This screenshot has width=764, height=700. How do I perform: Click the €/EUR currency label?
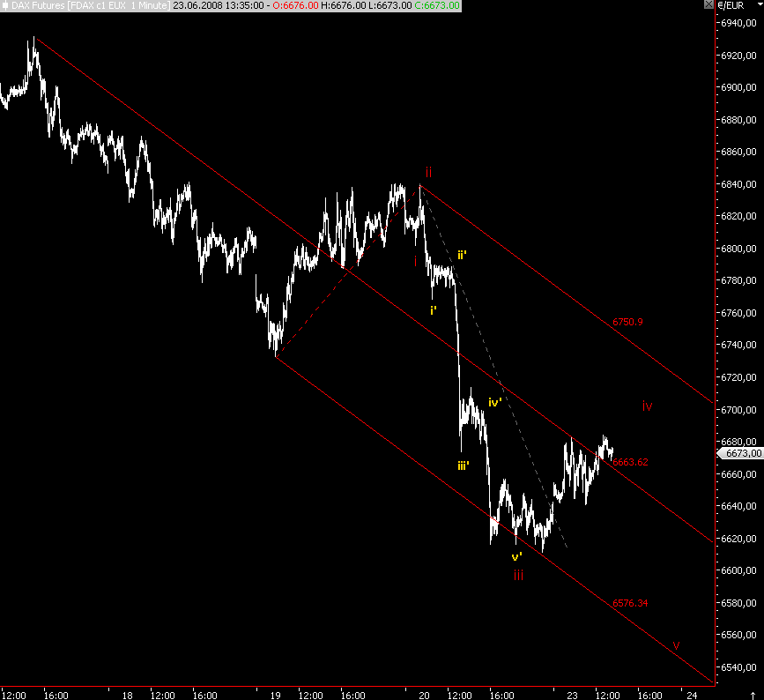731,5
